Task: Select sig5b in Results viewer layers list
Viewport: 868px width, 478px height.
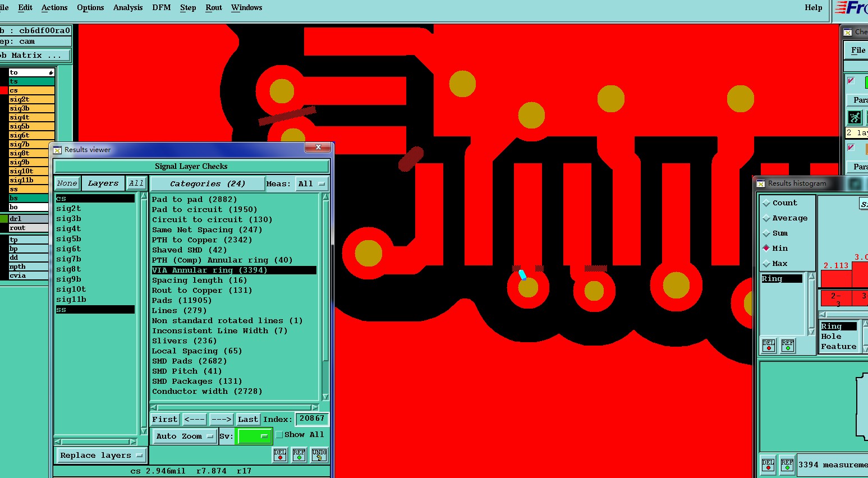Action: [69, 239]
